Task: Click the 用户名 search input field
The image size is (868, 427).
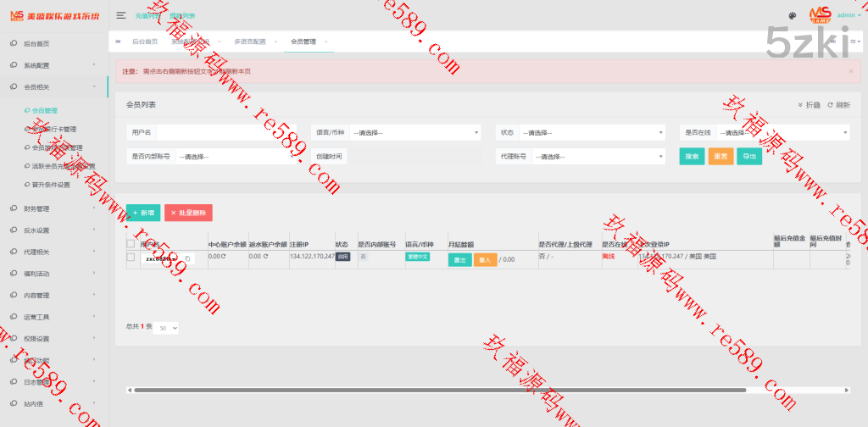Action: pyautogui.click(x=226, y=133)
